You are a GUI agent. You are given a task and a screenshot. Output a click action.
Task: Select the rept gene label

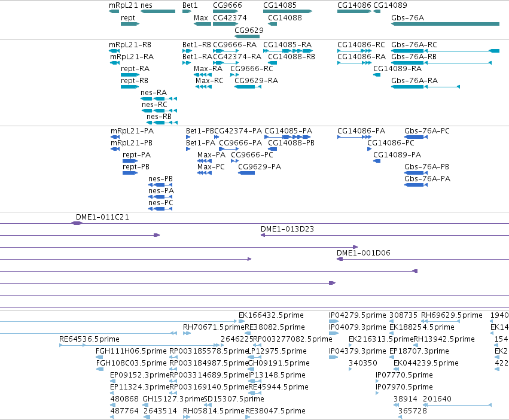pyautogui.click(x=127, y=18)
